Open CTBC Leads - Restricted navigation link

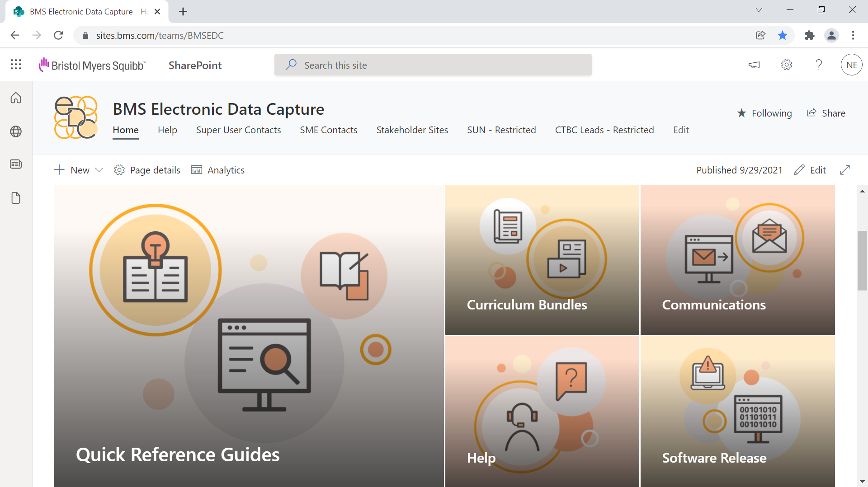[x=604, y=130]
